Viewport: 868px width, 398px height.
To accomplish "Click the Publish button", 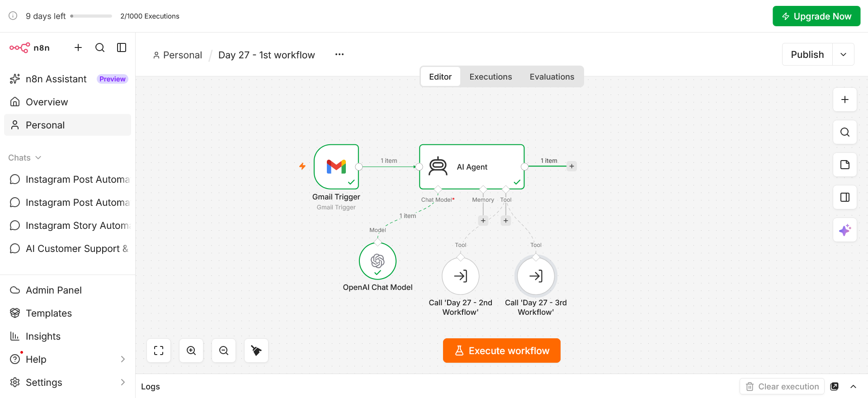I will [807, 54].
